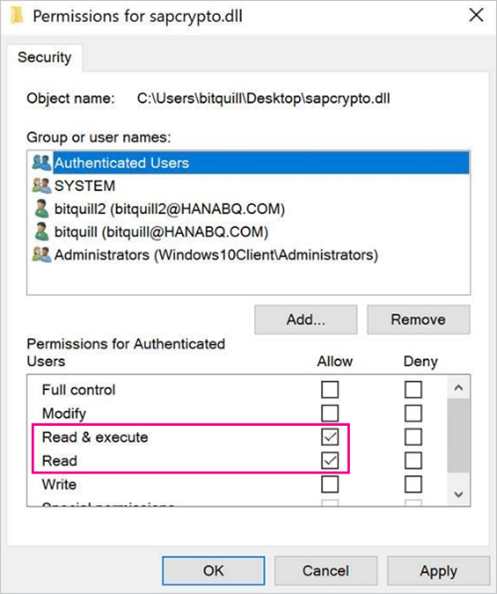497x594 pixels.
Task: Click the bitquill@HANABQ.COM user icon
Action: tap(41, 232)
